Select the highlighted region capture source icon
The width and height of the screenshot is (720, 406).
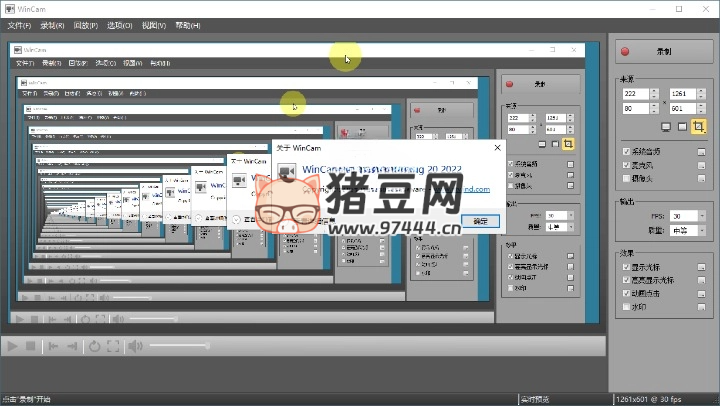[x=699, y=127]
